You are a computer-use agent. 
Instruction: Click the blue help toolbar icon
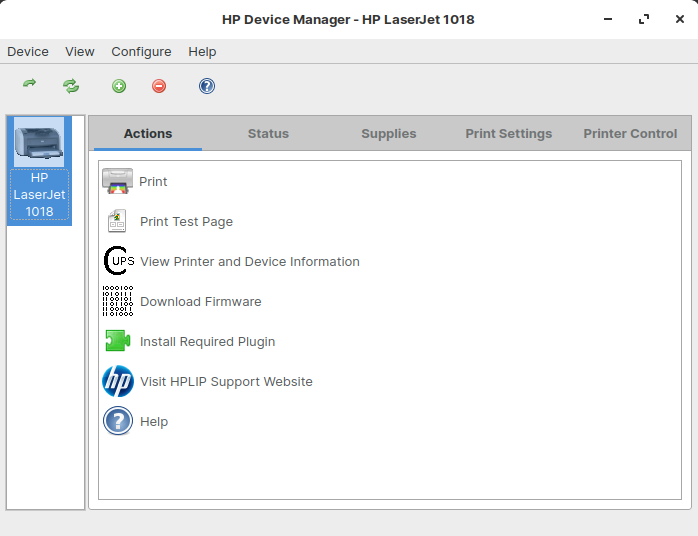tap(207, 86)
